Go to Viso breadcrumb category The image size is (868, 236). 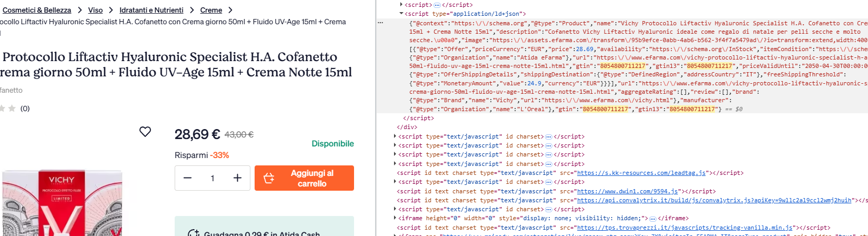click(x=95, y=10)
